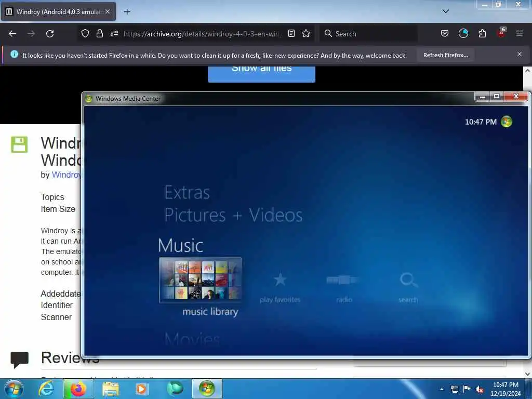Select the Extras menu category

187,193
